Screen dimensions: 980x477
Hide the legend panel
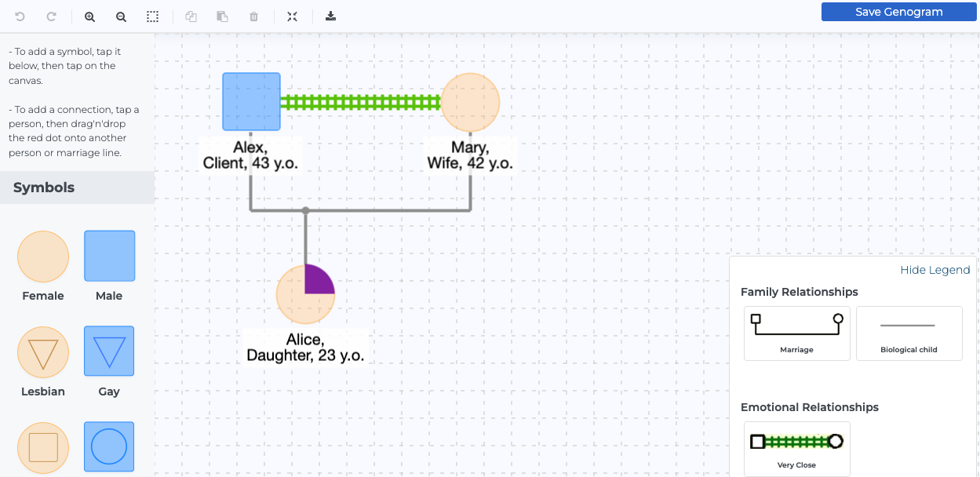(934, 270)
